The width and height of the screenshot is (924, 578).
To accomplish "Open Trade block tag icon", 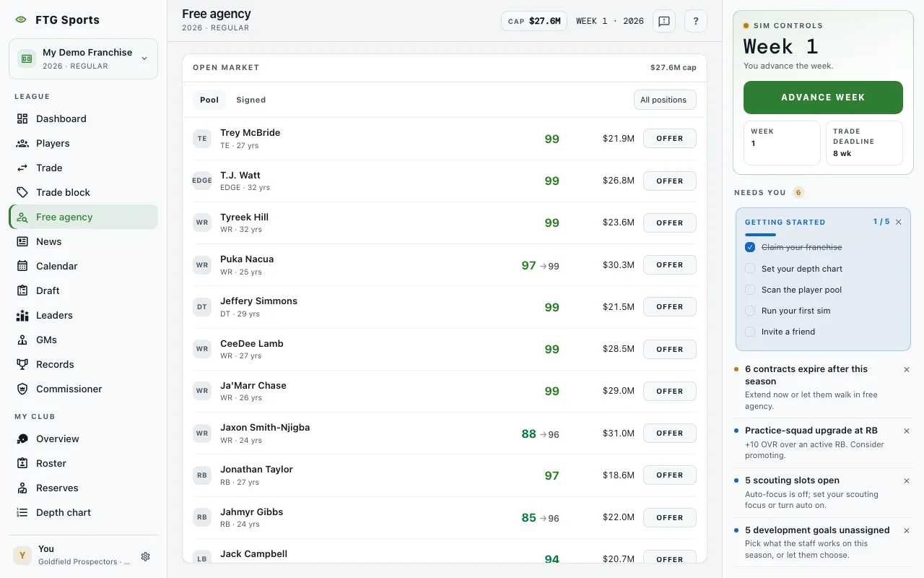I will pos(22,192).
